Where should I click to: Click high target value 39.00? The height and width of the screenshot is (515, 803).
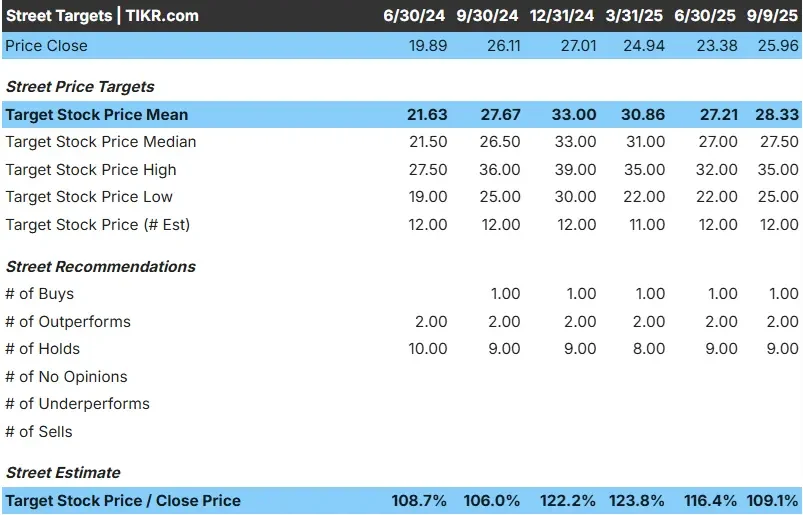pyautogui.click(x=576, y=169)
